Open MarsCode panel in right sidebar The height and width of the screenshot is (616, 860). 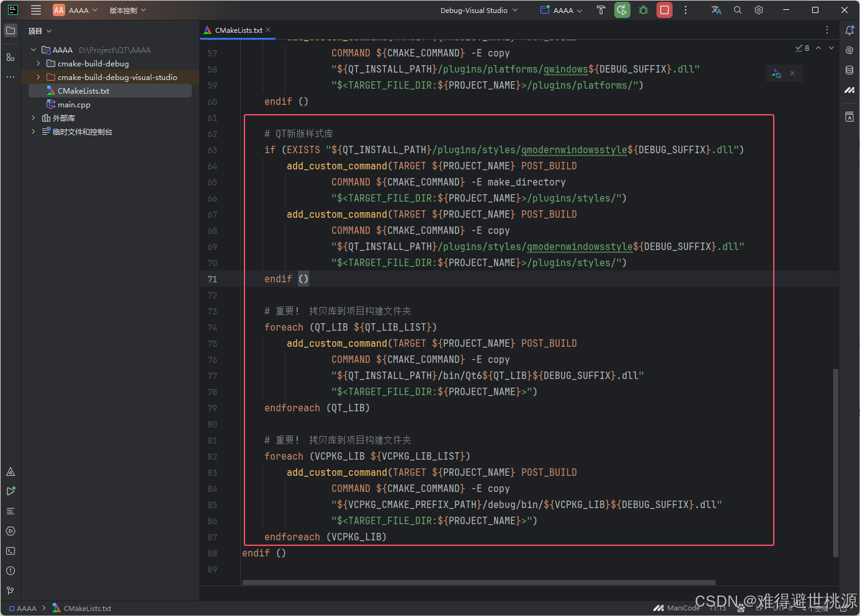(849, 90)
